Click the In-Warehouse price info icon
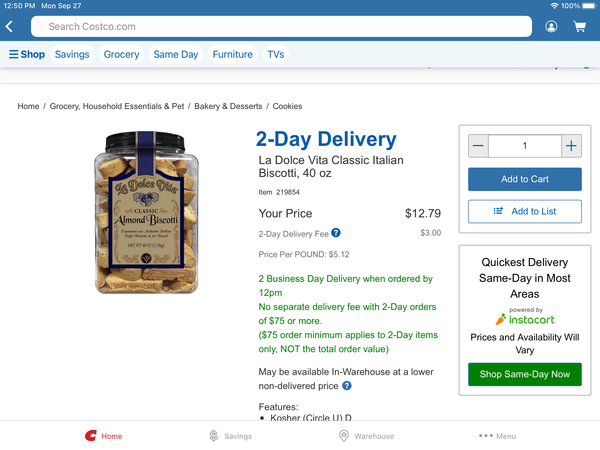This screenshot has height=450, width=600. tap(347, 385)
